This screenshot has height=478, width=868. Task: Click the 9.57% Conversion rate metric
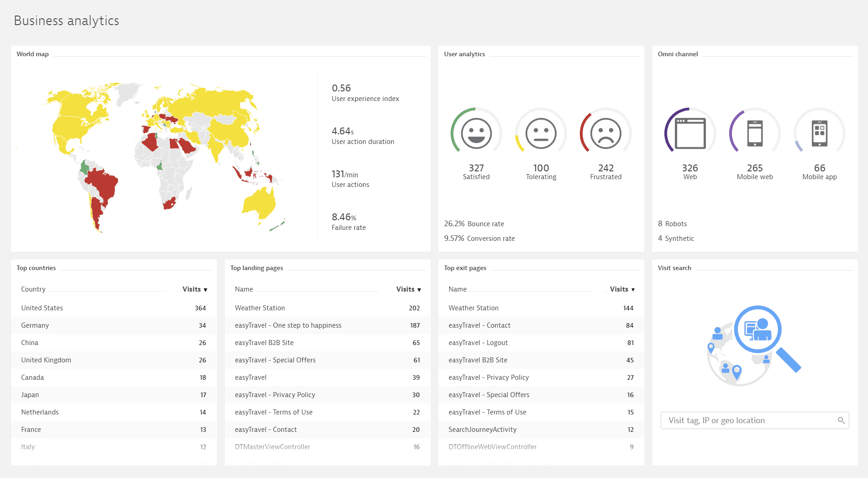pos(479,239)
